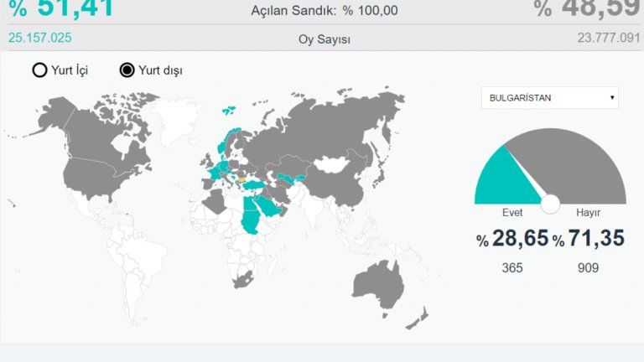Click the teal Evet gauge segment
Image resolution: width=644 pixels, height=362 pixels.
click(x=497, y=180)
